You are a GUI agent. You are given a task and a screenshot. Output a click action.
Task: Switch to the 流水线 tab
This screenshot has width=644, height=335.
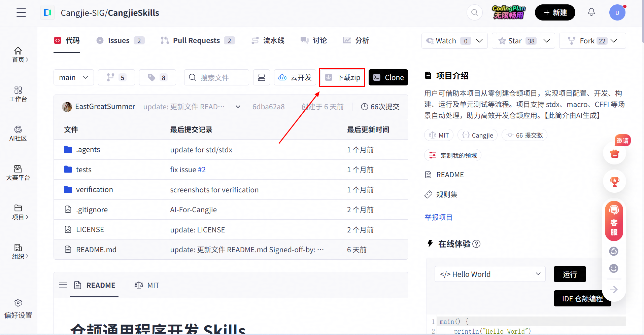[x=268, y=40]
